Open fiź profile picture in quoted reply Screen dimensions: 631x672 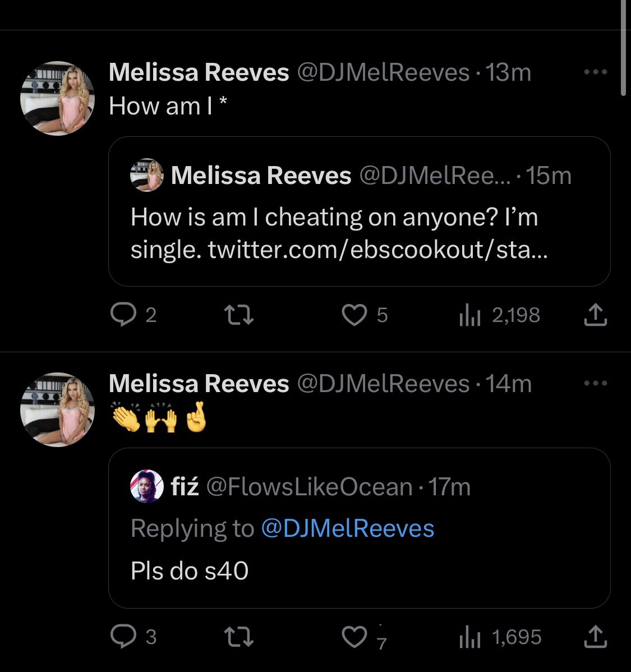coord(146,486)
